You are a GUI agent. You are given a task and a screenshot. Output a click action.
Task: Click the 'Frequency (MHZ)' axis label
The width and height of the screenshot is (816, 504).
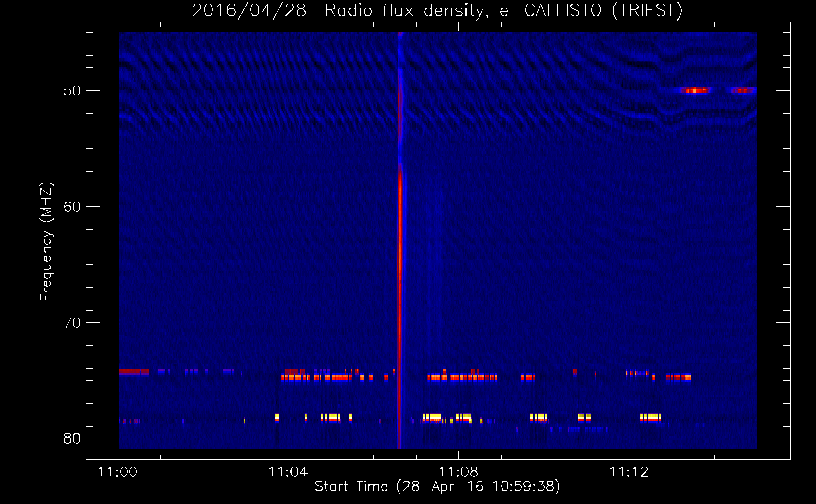point(46,241)
